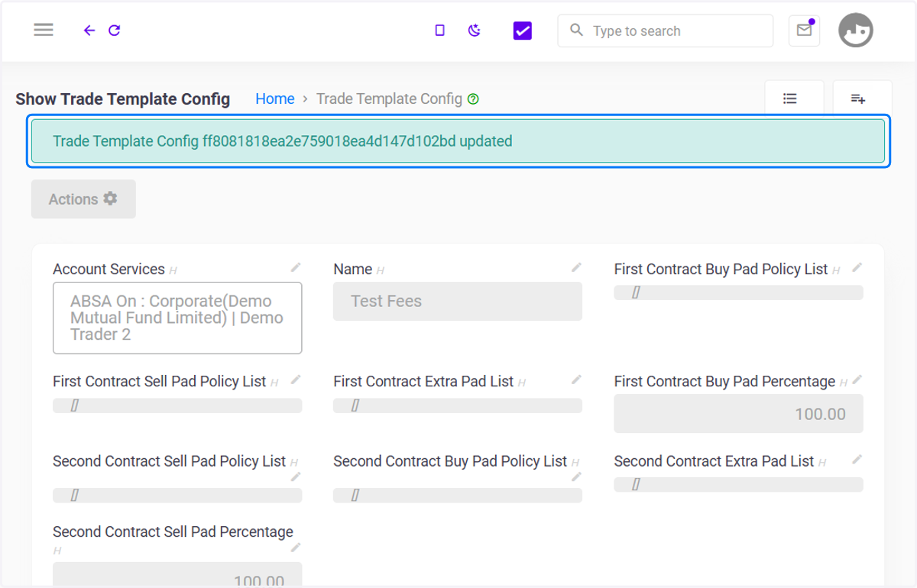The height and width of the screenshot is (588, 917).
Task: Click the Second Contract Sell Pad Policy List value
Action: [177, 496]
